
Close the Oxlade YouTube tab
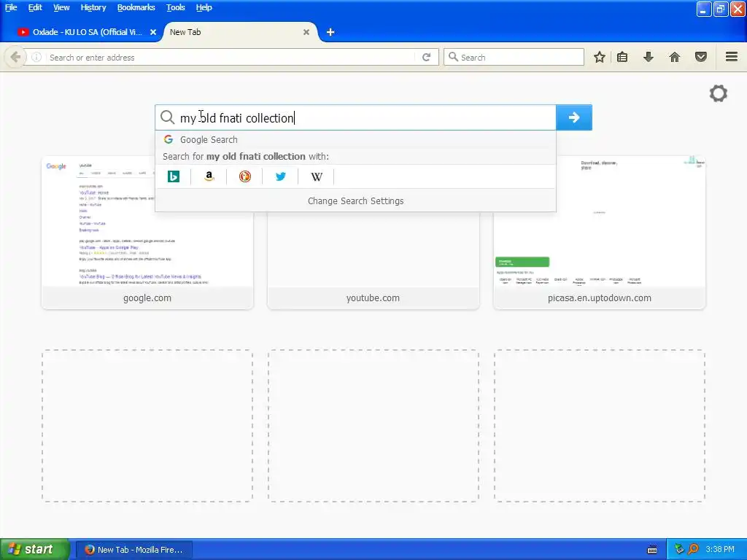pos(153,32)
